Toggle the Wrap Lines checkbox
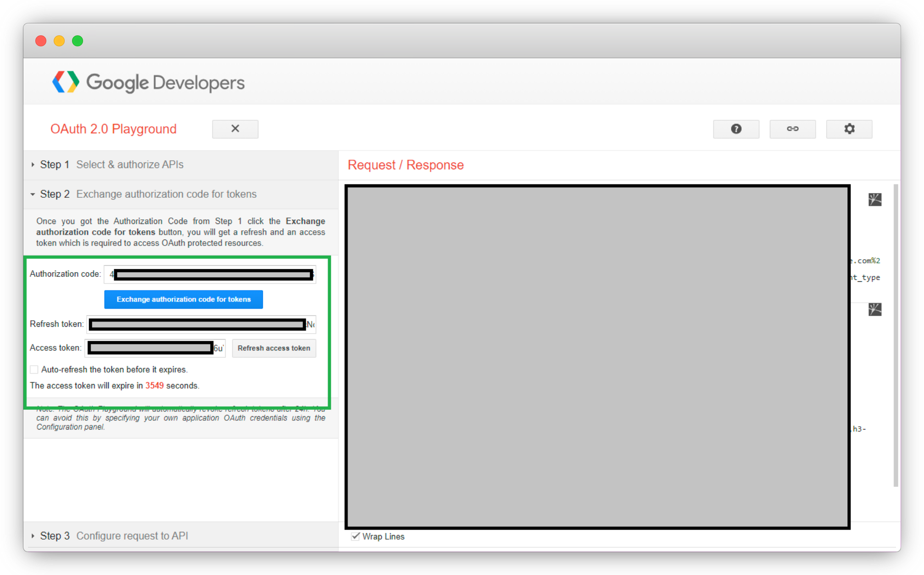The image size is (924, 575). pos(355,536)
